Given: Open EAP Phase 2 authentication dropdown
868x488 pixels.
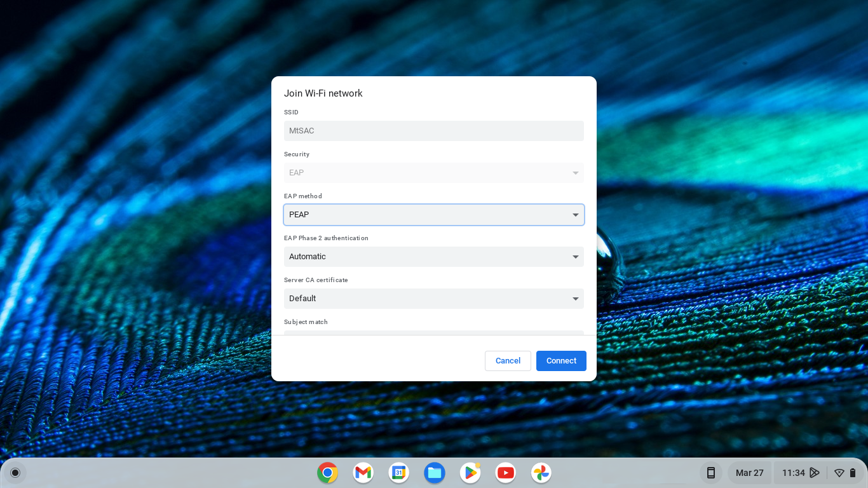Looking at the screenshot, I should [433, 257].
